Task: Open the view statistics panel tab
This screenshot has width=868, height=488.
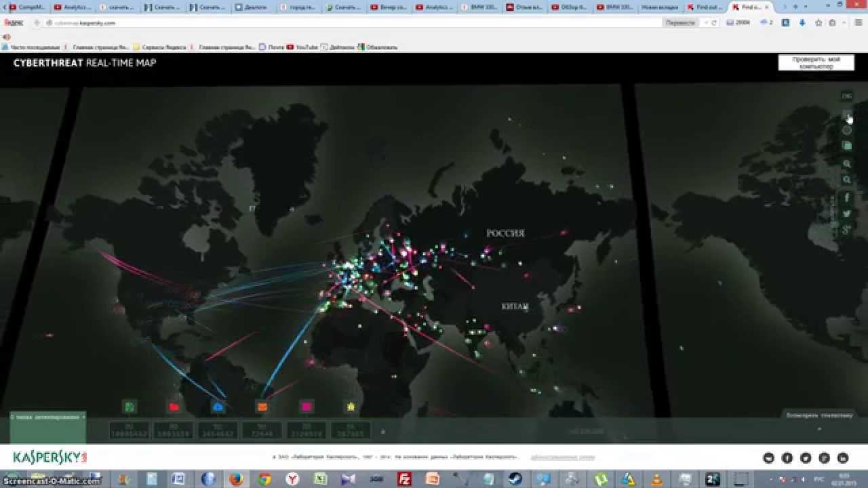Action: (819, 415)
